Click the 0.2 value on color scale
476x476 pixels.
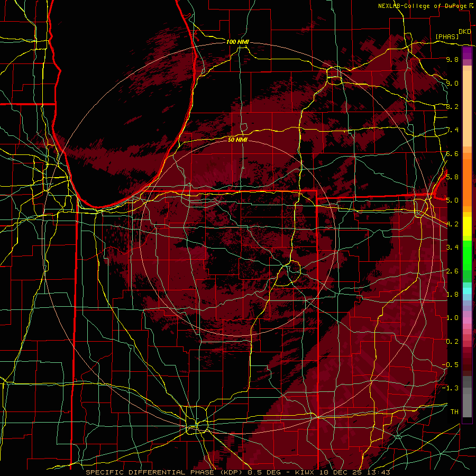[452, 342]
